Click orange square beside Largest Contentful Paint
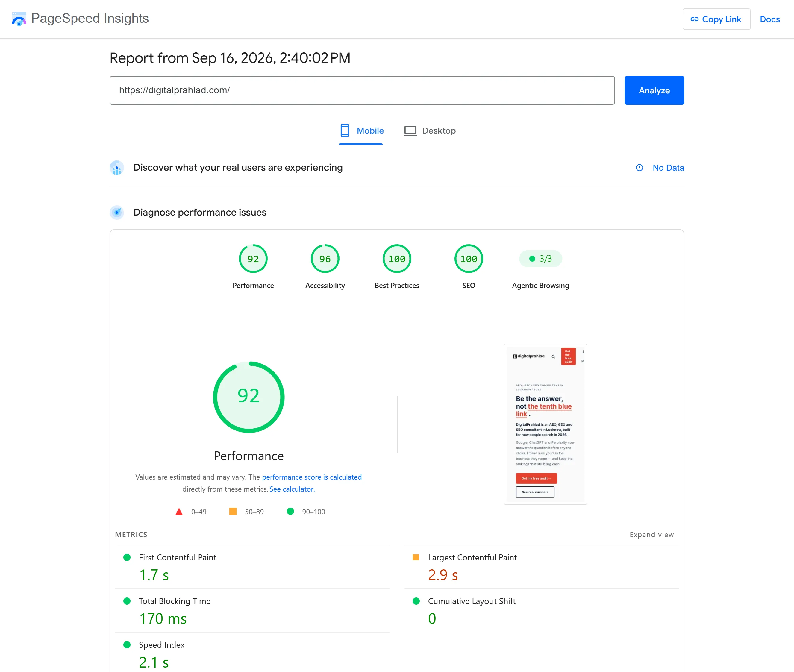794x672 pixels. click(x=416, y=557)
